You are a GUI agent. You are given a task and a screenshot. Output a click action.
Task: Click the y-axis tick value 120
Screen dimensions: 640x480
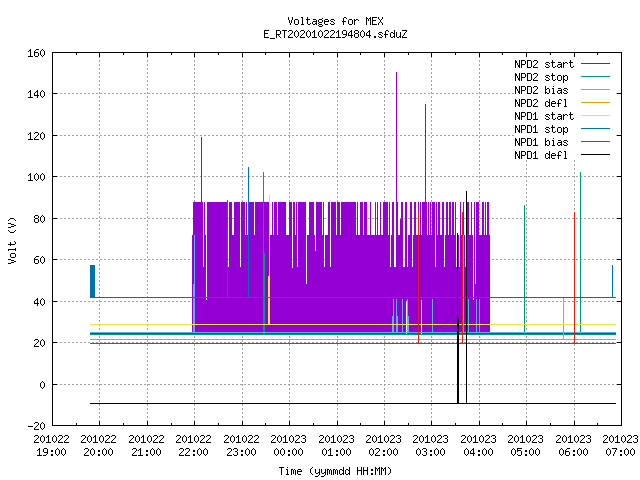point(36,136)
